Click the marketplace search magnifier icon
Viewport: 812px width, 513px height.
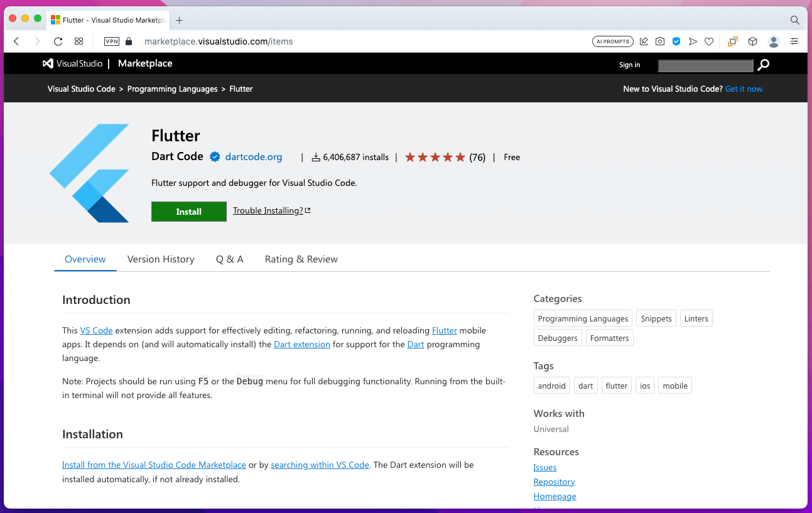tap(764, 65)
